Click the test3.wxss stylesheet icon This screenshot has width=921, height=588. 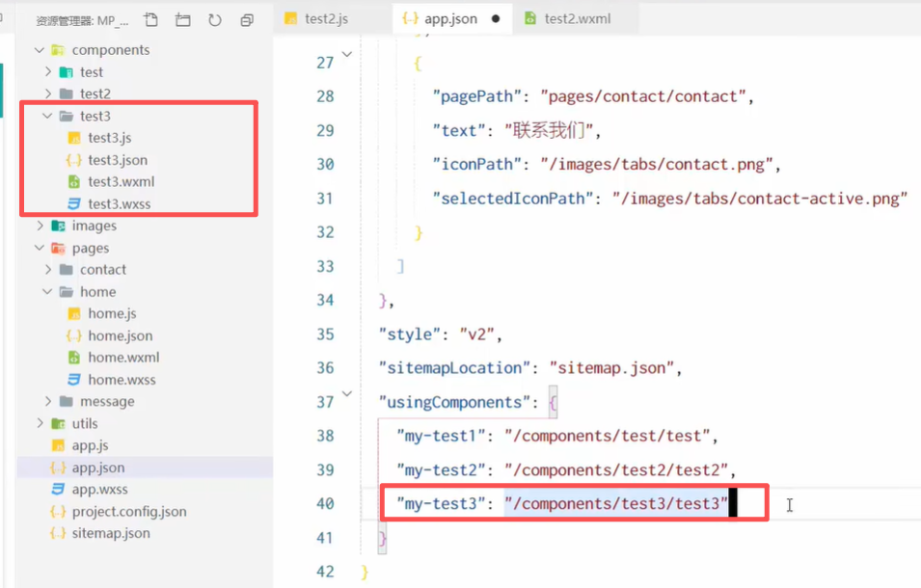74,203
